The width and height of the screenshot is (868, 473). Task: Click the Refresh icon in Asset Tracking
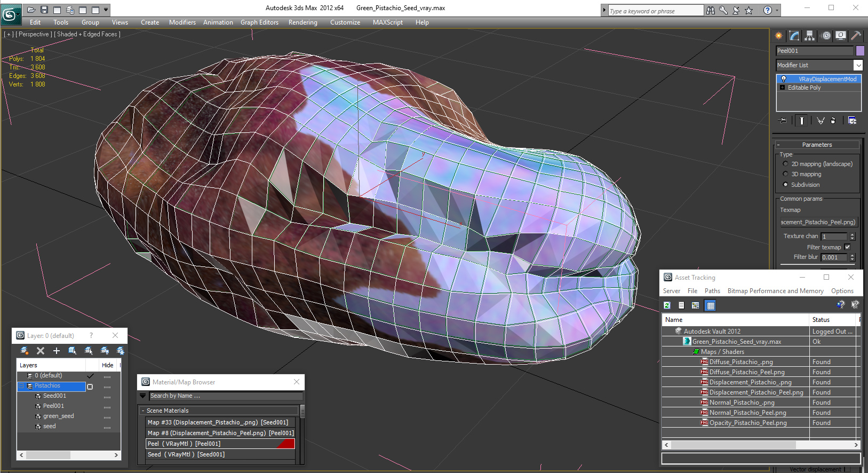[667, 305]
